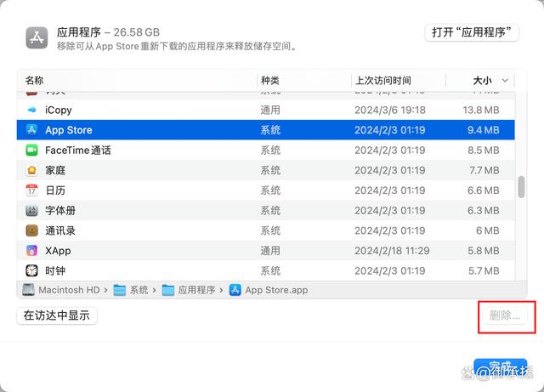Sort by 种类 column header
This screenshot has height=392, width=544.
coord(270,81)
